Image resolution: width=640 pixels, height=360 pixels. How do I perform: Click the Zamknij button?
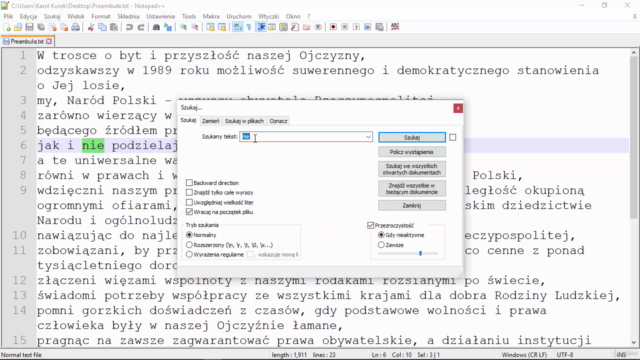[x=412, y=205]
